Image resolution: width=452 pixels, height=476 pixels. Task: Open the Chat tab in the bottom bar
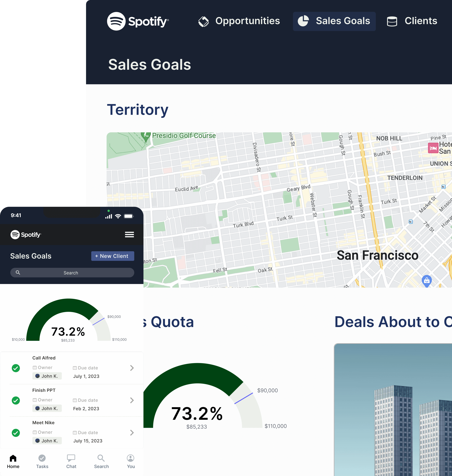[x=71, y=462]
